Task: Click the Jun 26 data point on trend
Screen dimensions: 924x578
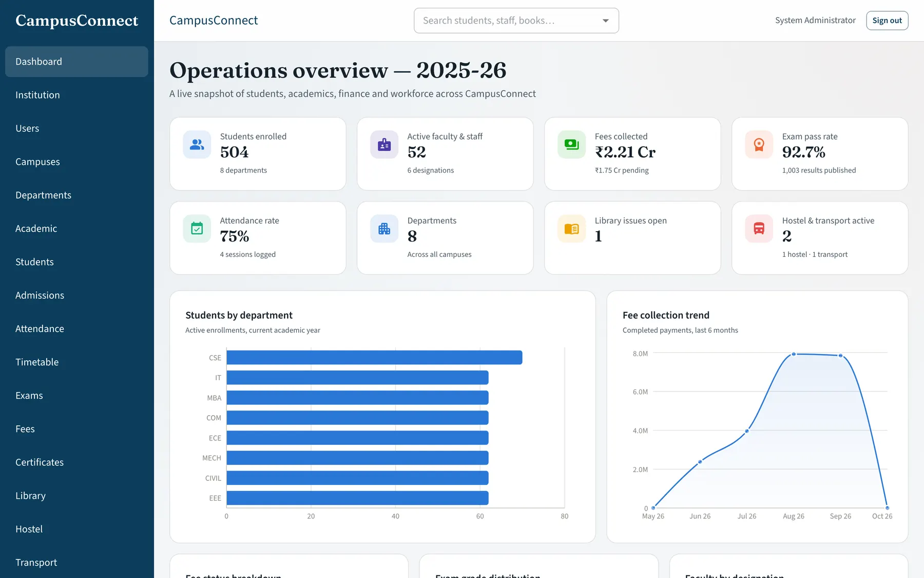Action: pyautogui.click(x=700, y=461)
